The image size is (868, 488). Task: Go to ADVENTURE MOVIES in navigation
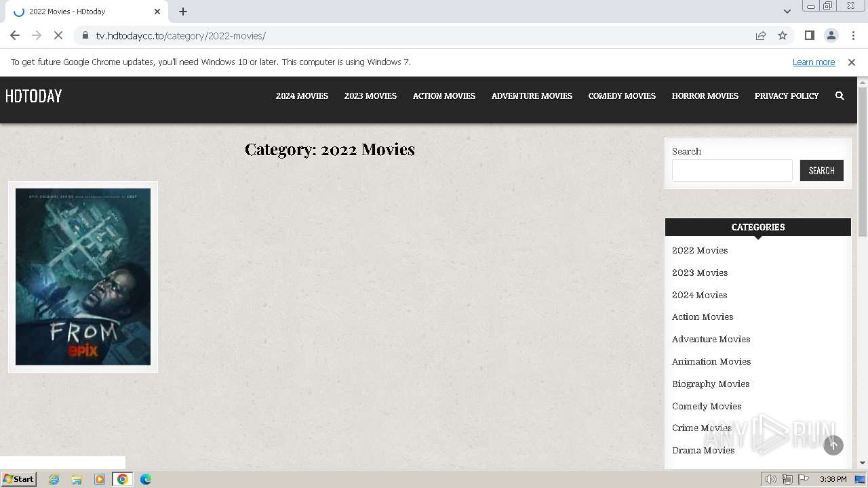pyautogui.click(x=532, y=96)
